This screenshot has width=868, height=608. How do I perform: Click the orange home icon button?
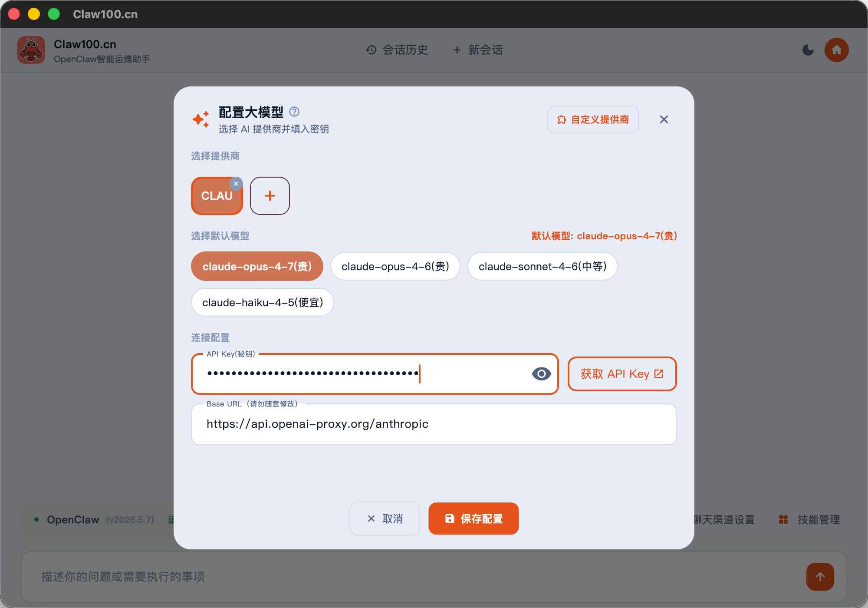coord(837,50)
